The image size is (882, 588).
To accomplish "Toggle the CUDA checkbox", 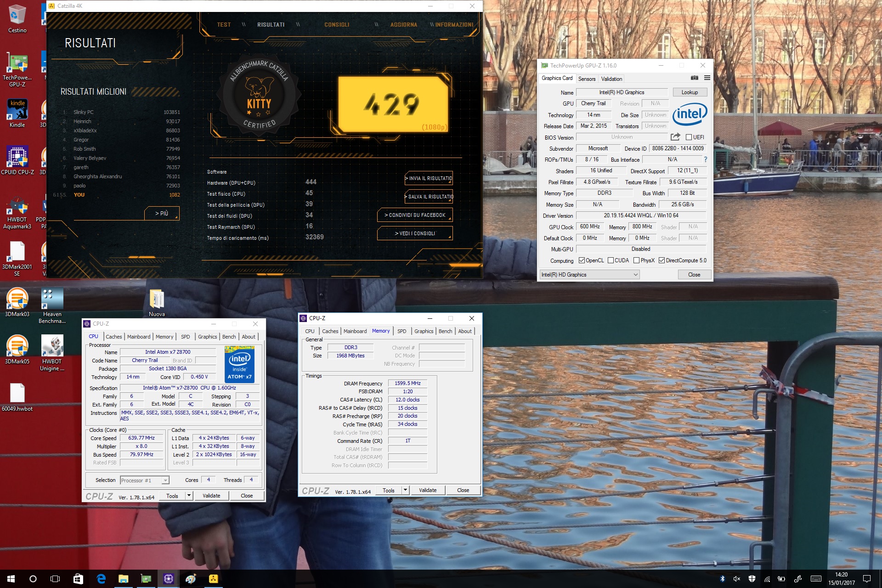I will [x=611, y=260].
